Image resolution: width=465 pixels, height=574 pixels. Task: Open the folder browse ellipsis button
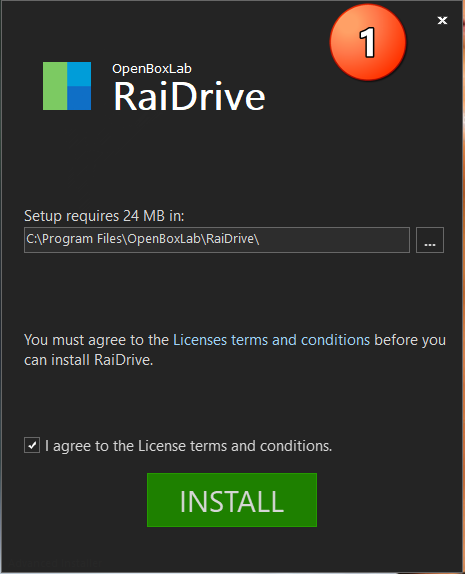(430, 240)
